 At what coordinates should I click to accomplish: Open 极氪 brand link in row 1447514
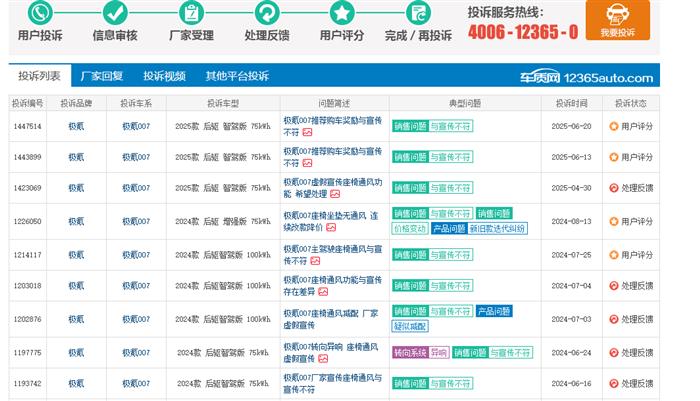pyautogui.click(x=76, y=127)
